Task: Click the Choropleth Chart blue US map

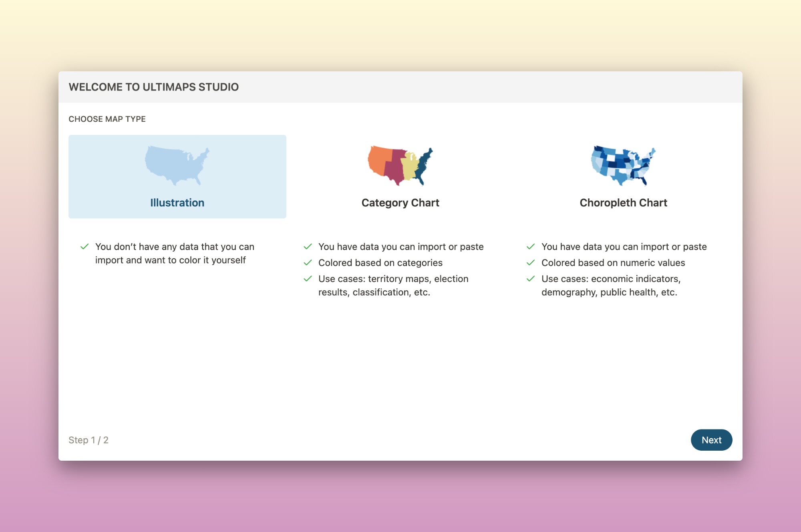Action: click(x=623, y=166)
